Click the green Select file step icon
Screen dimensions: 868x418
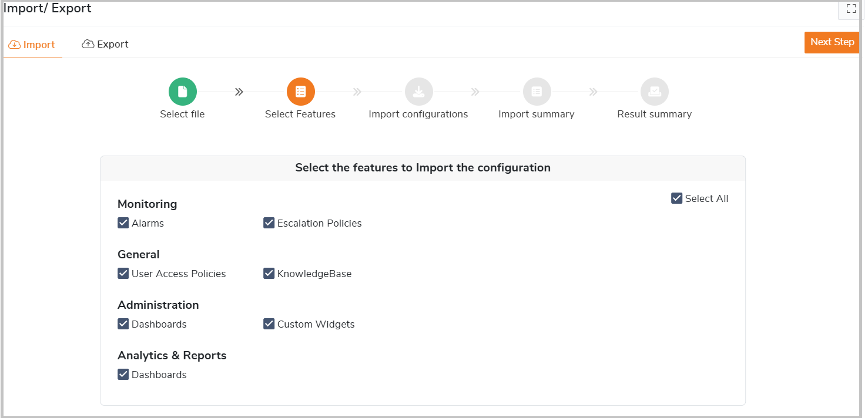183,92
